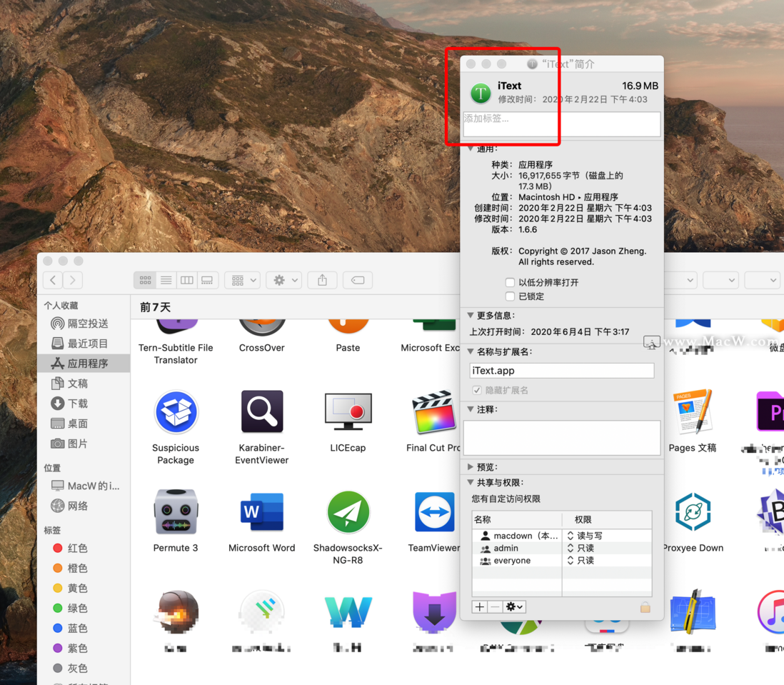Enable 以低分辨率打开 checkbox
The height and width of the screenshot is (685, 784).
[x=510, y=283]
